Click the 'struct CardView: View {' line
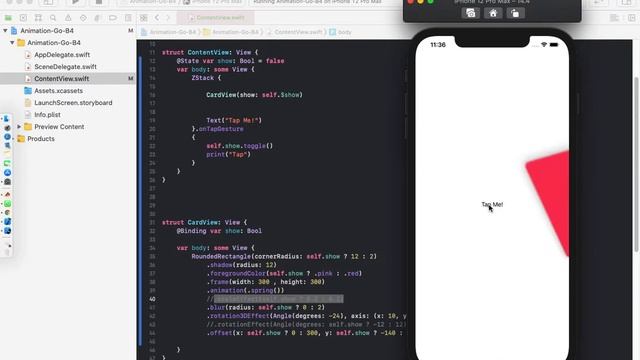The image size is (640, 360). [x=204, y=222]
